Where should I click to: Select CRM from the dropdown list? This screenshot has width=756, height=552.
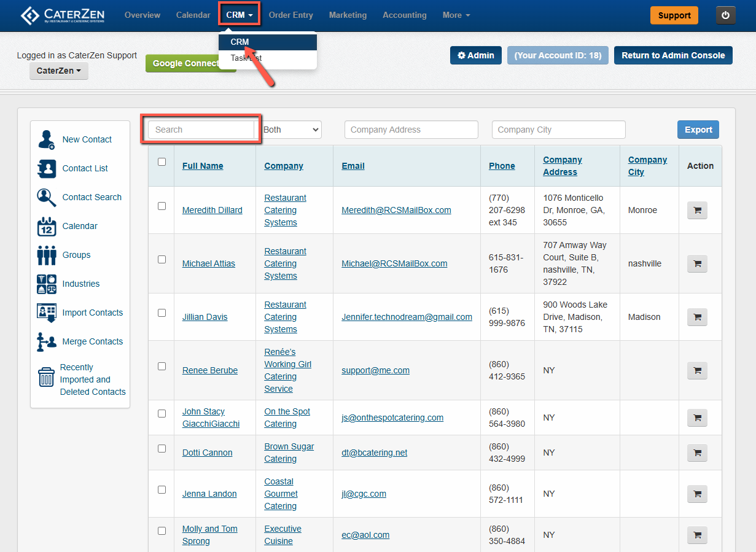[x=268, y=42]
